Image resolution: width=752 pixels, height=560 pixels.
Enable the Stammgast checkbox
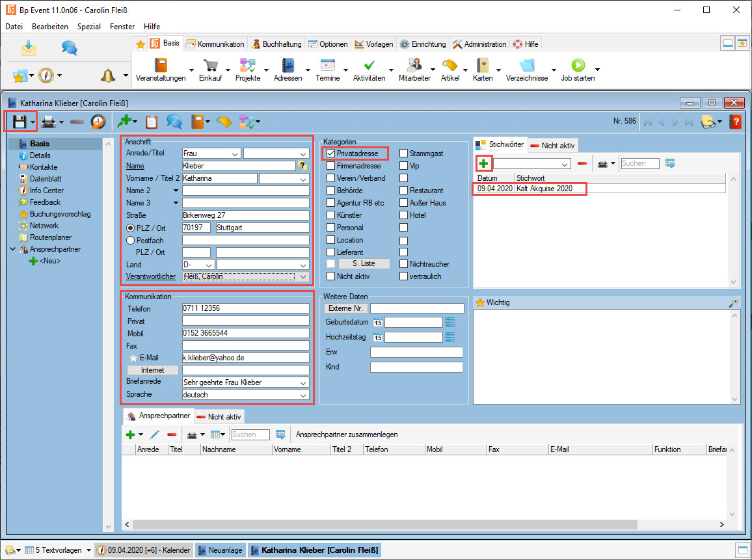[x=404, y=153]
